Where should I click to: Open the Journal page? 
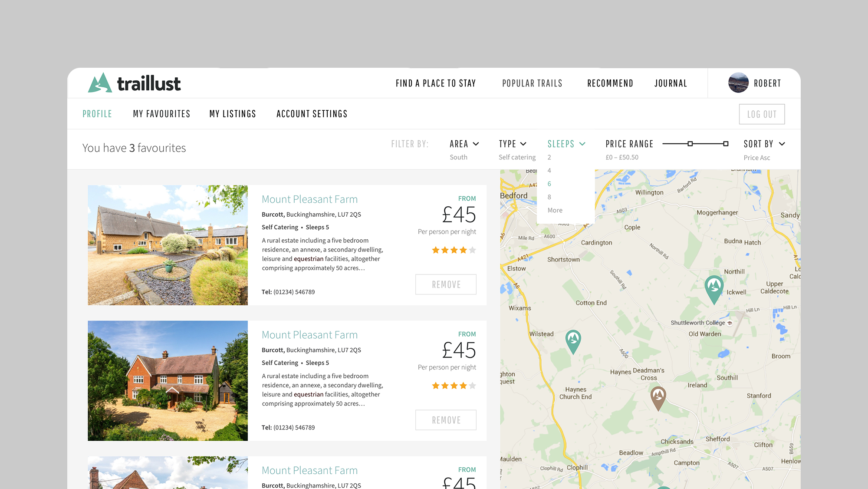[671, 83]
